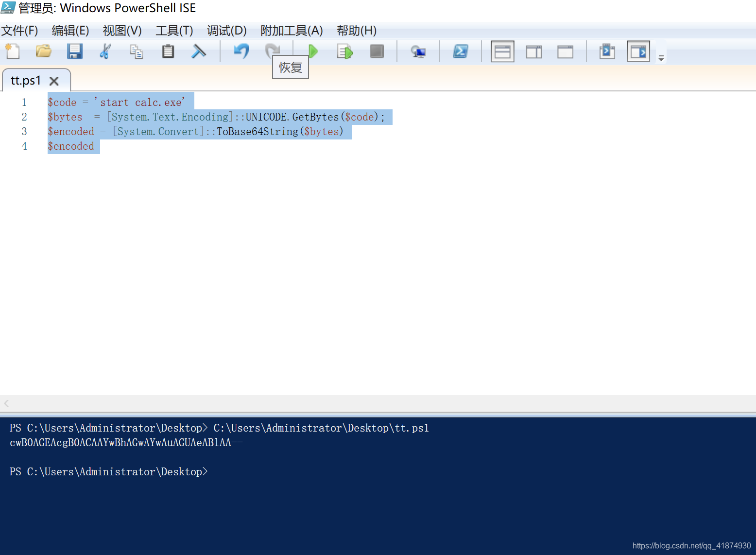Cut selection with the scissors icon

105,52
